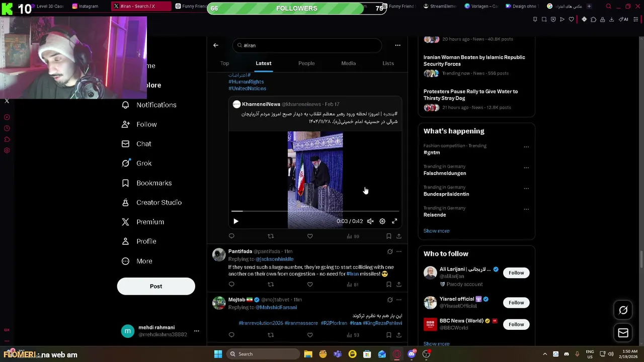The image size is (644, 362).
Task: Open browser Downloads icon in toolbar
Action: 611,20
